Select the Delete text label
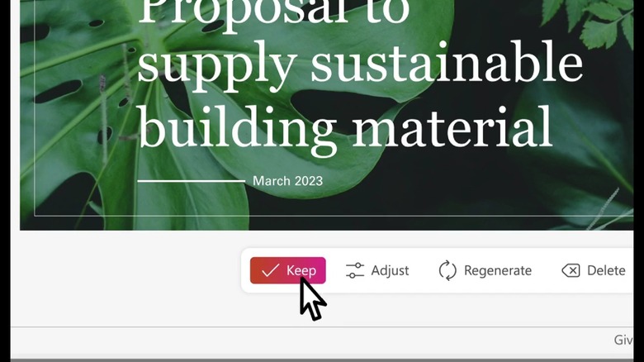Viewport: 644px width, 362px height. (x=606, y=270)
